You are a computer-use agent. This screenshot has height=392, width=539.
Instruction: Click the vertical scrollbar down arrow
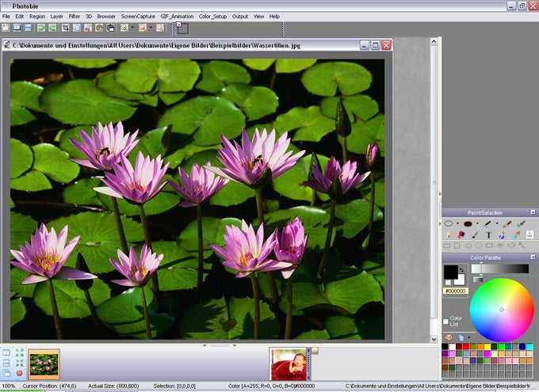click(434, 339)
